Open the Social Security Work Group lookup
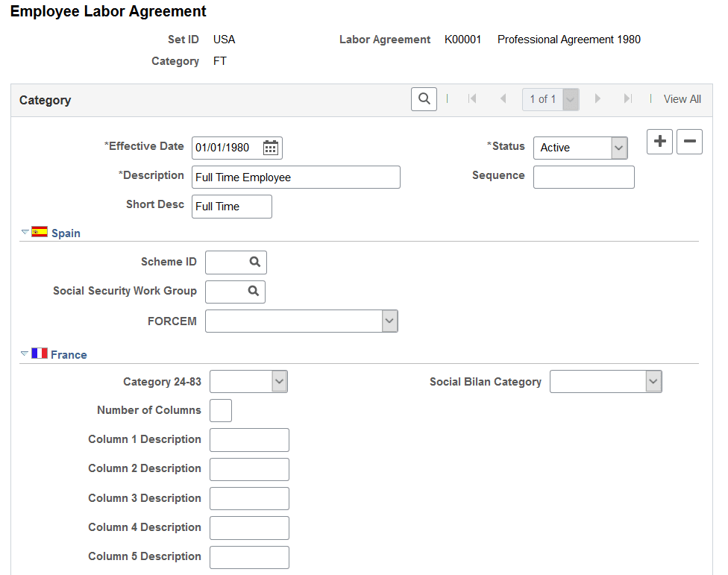The width and height of the screenshot is (728, 575). tap(254, 292)
